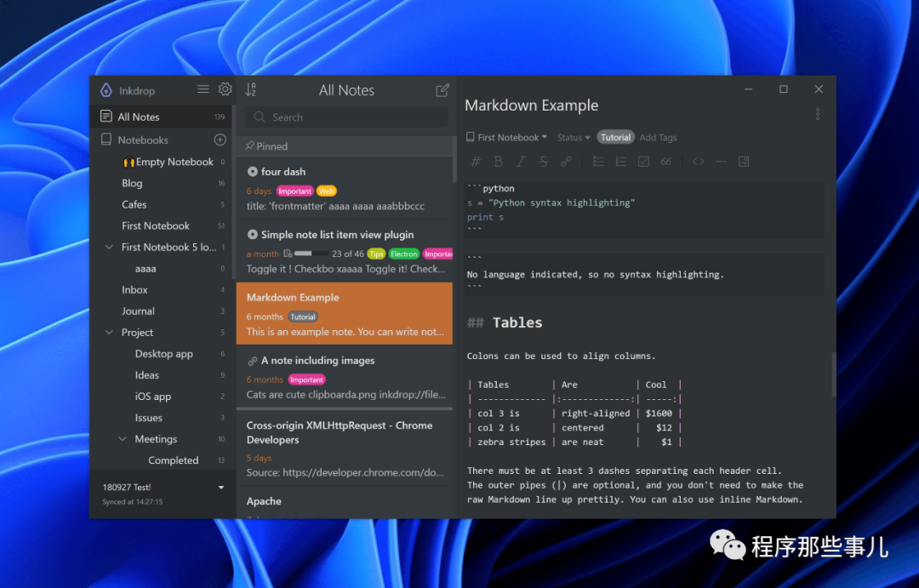Insert a horizontal rule from toolbar
The width and height of the screenshot is (919, 588).
point(721,161)
